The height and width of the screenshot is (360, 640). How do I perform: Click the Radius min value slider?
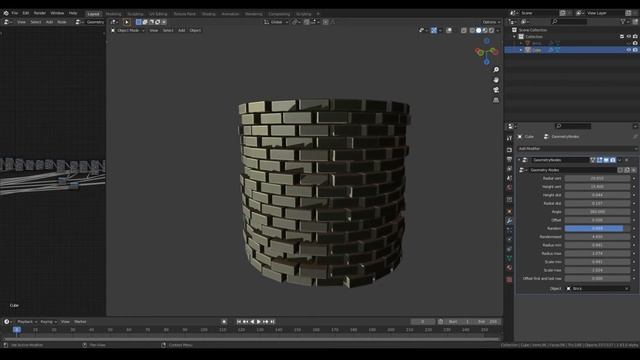pos(597,245)
